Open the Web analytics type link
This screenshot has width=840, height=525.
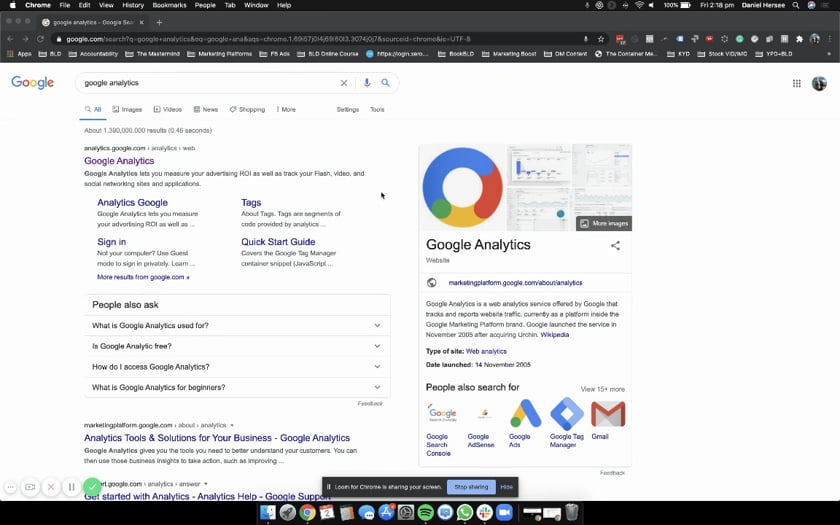tap(486, 351)
